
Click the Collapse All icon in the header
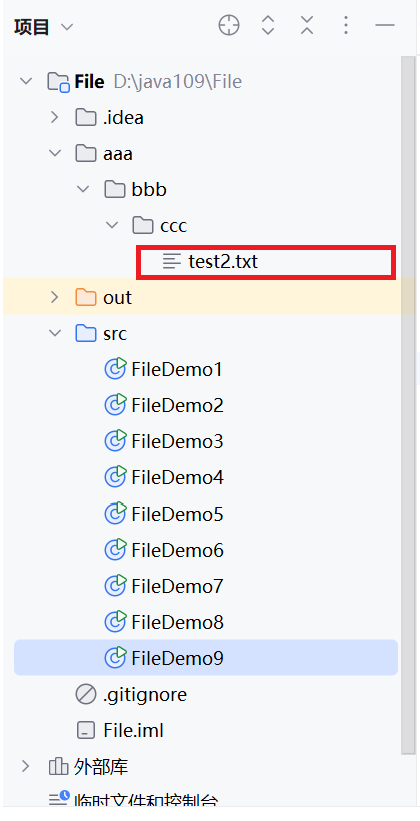tap(307, 25)
